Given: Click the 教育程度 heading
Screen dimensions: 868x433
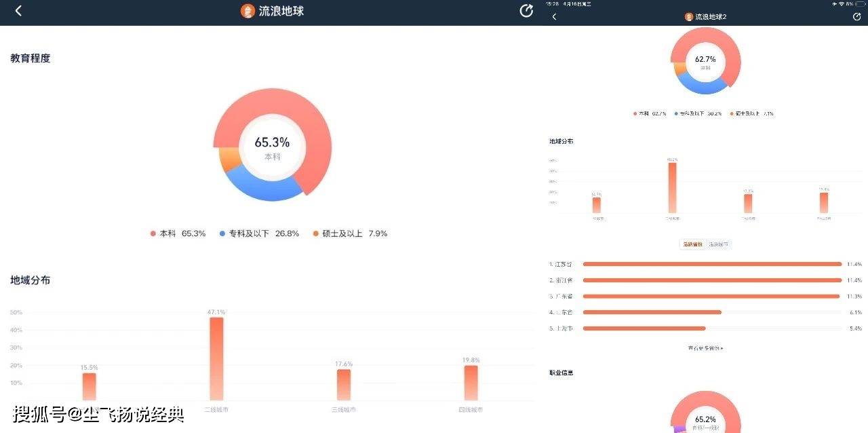Looking at the screenshot, I should pyautogui.click(x=31, y=58).
